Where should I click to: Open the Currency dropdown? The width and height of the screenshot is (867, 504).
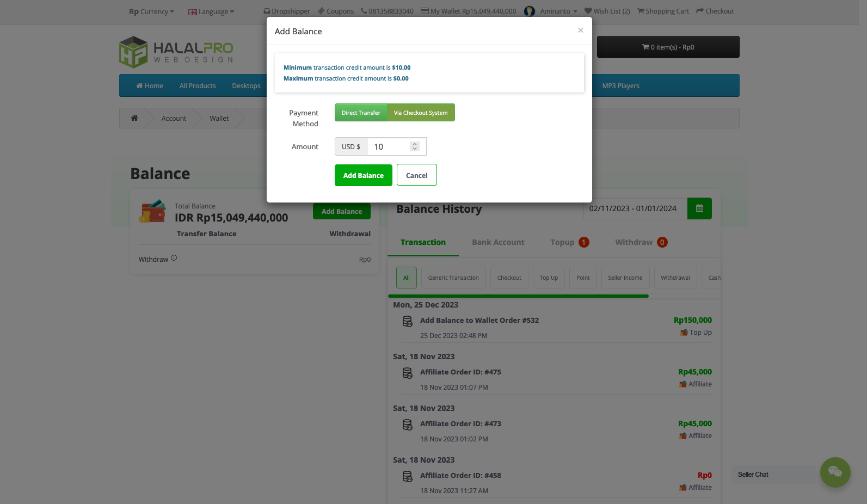point(151,11)
